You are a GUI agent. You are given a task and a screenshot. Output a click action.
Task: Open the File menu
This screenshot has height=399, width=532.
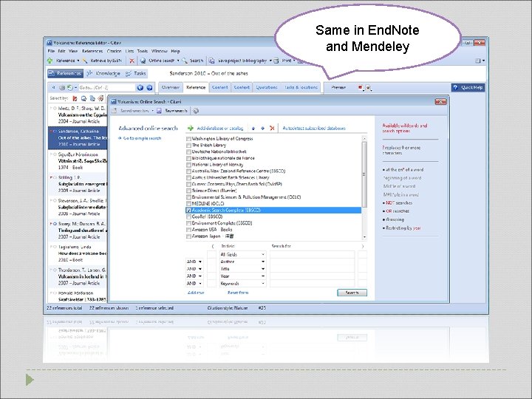[x=51, y=51]
